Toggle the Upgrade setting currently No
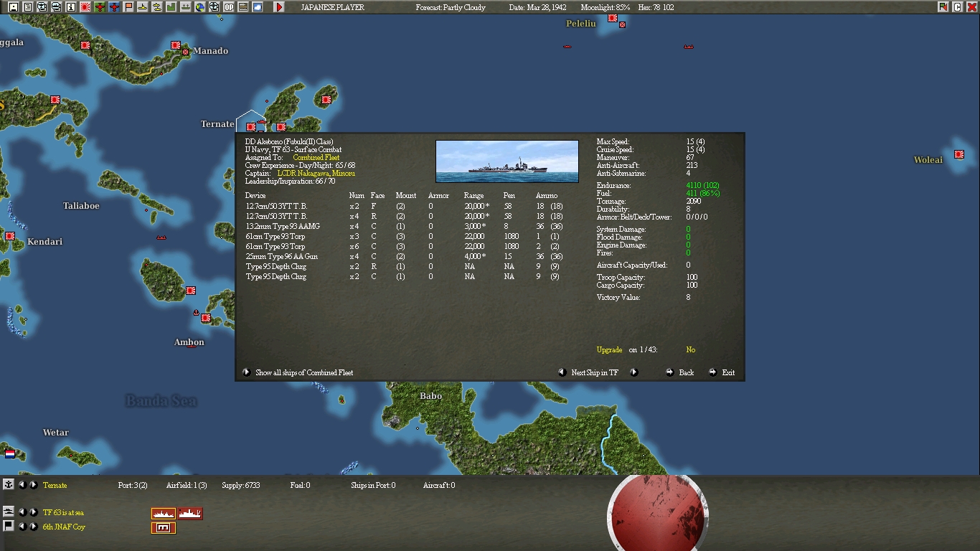The height and width of the screenshot is (551, 980). 690,350
